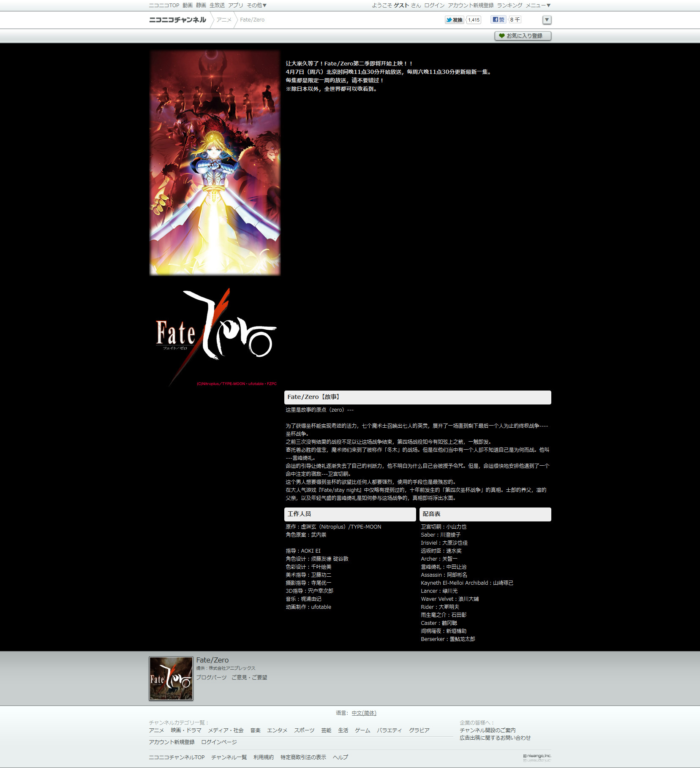Expand the メニュー dropdown
The image size is (700, 768).
[x=538, y=5]
